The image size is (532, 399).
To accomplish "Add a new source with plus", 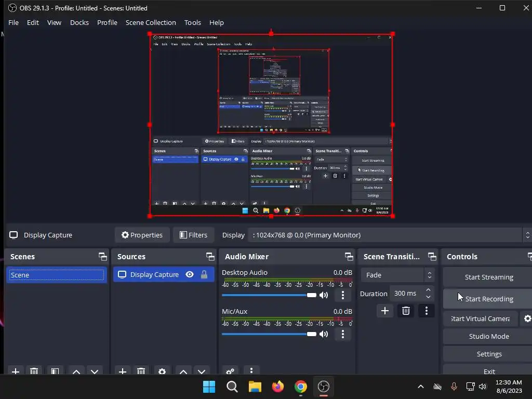I will pos(123,371).
